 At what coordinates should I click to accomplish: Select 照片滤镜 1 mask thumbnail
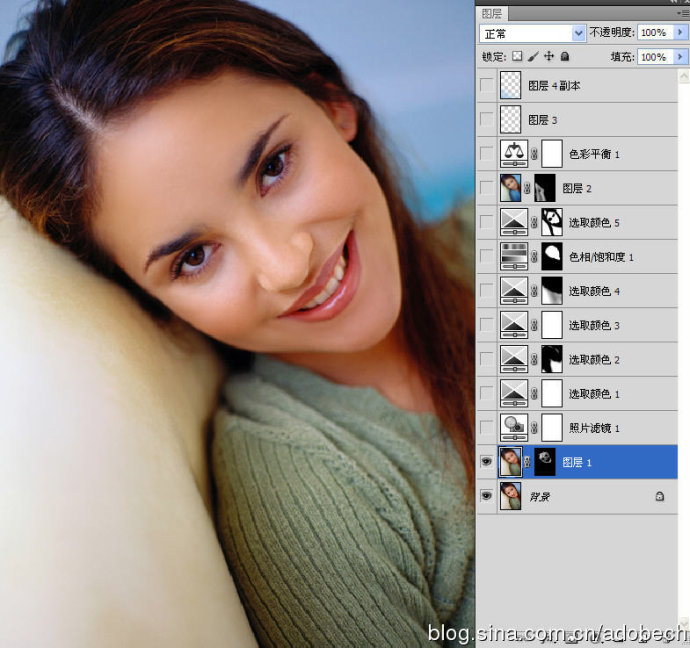pyautogui.click(x=552, y=428)
